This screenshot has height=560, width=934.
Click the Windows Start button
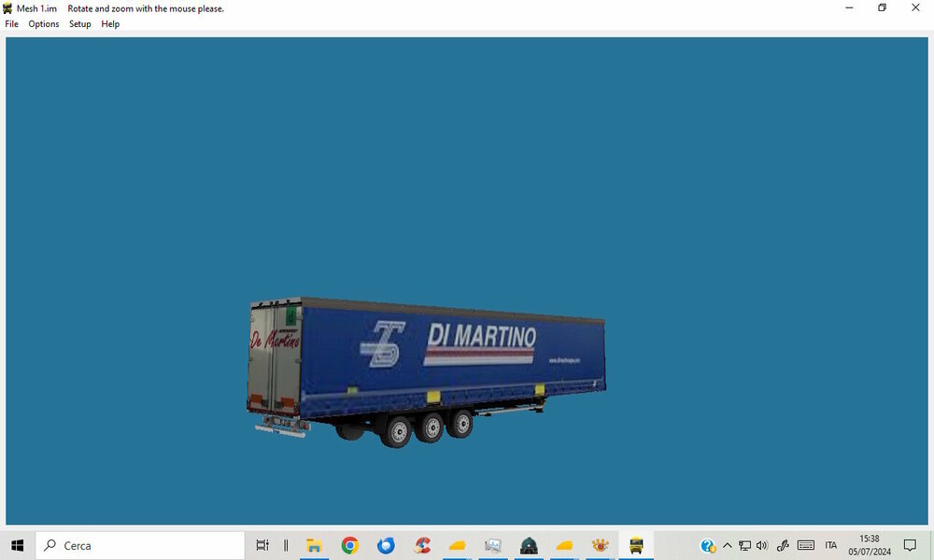[17, 545]
